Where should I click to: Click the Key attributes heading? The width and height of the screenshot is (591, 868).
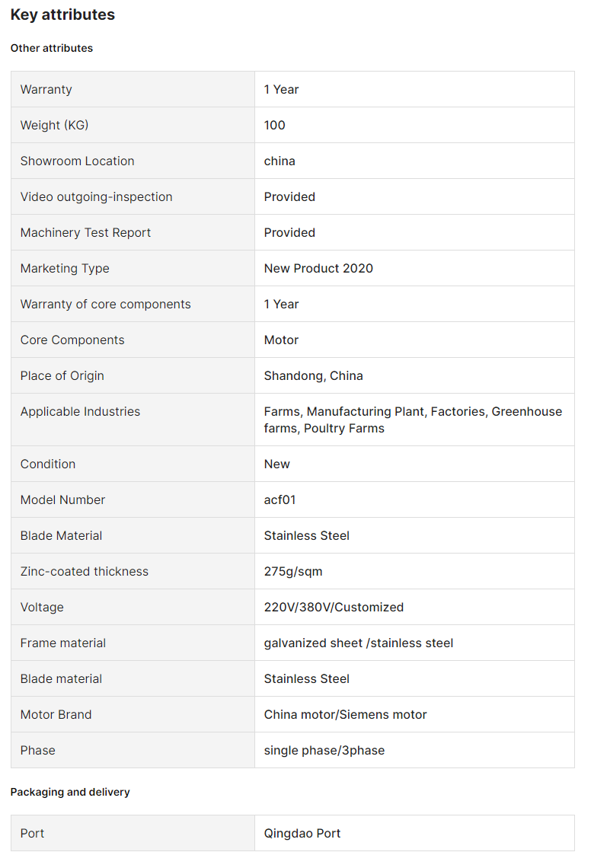tap(62, 15)
